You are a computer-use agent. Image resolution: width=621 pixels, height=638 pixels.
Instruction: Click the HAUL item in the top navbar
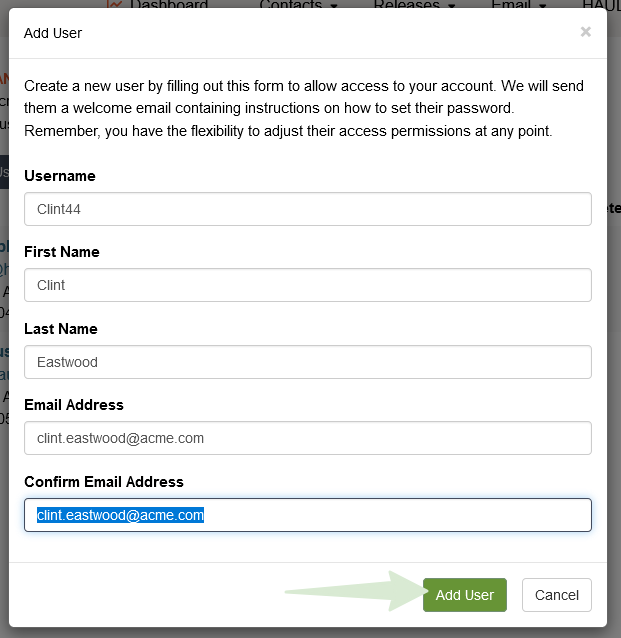click(x=600, y=5)
